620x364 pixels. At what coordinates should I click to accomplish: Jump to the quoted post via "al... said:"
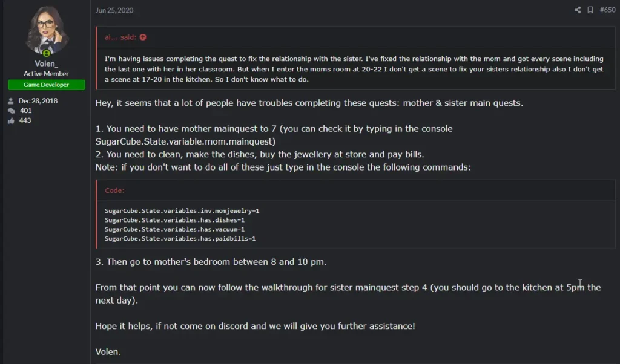[120, 37]
